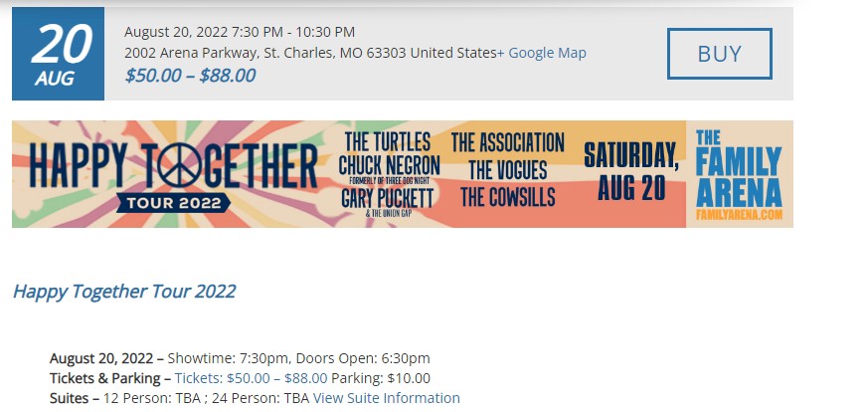The width and height of the screenshot is (868, 412).
Task: Open the View Suite Information link
Action: [x=386, y=398]
